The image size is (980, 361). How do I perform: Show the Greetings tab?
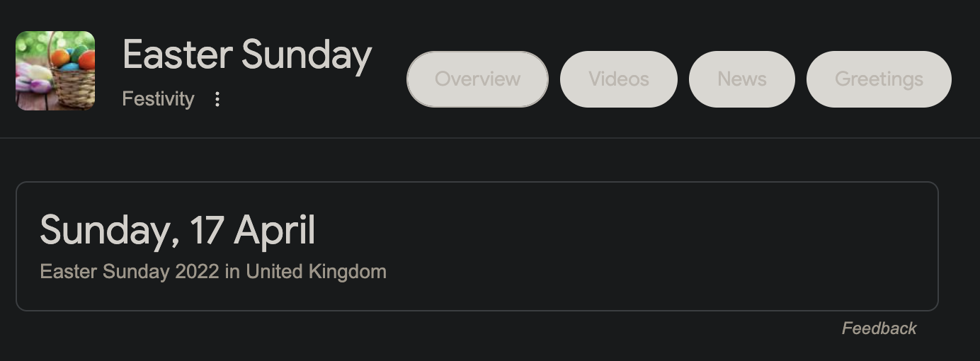[879, 79]
